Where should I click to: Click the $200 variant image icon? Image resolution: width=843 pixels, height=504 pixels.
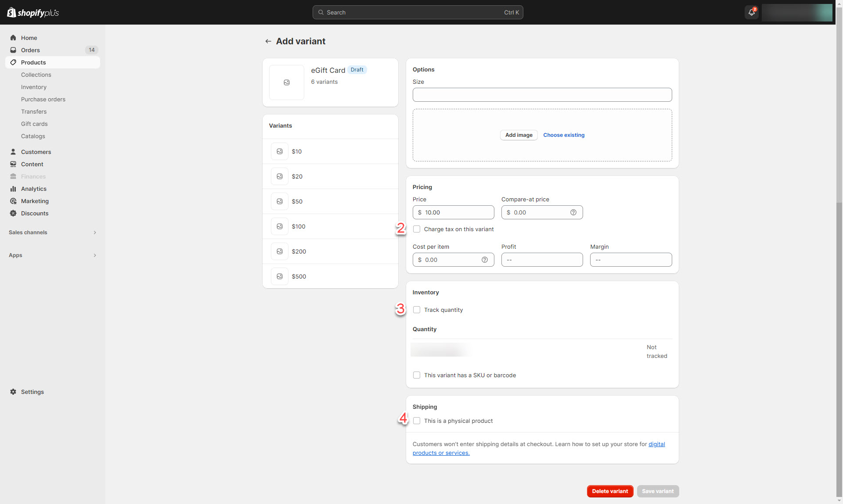(280, 251)
